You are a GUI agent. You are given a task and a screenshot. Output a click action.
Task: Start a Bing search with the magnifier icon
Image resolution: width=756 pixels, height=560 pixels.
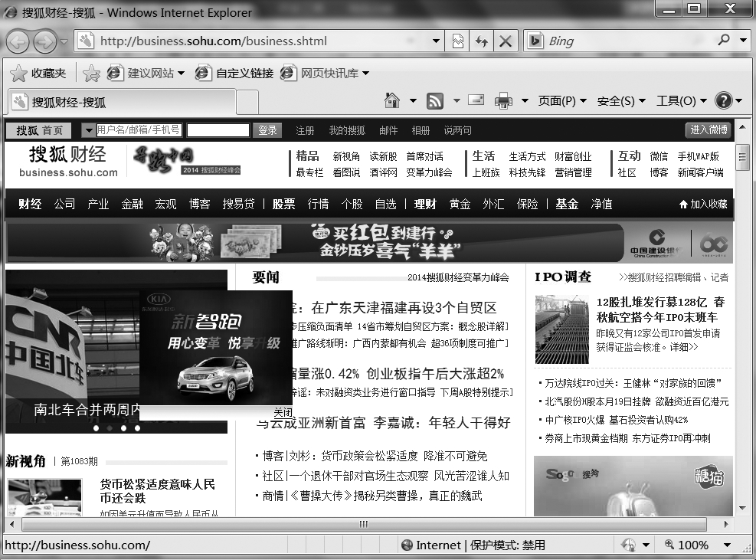point(725,41)
